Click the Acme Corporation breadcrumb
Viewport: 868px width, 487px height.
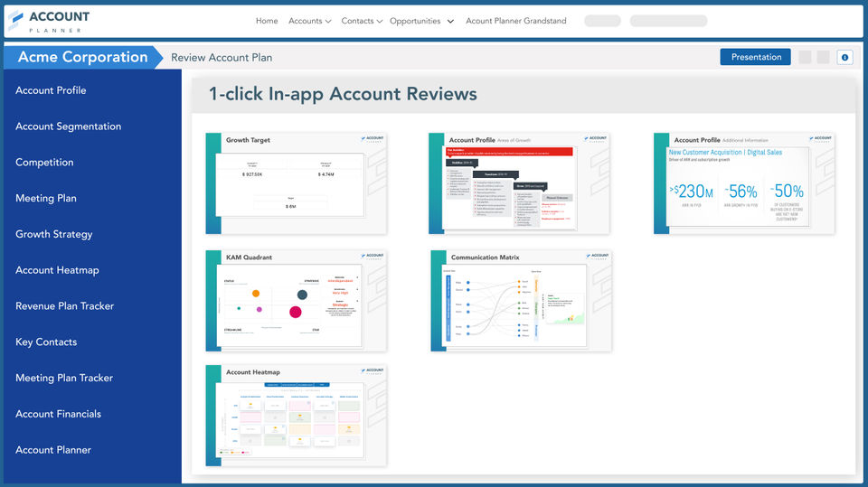[82, 57]
